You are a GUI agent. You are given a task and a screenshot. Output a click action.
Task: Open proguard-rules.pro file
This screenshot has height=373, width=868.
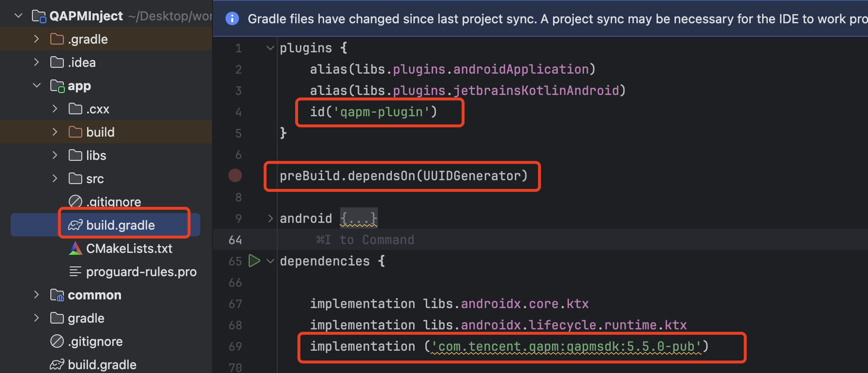141,271
